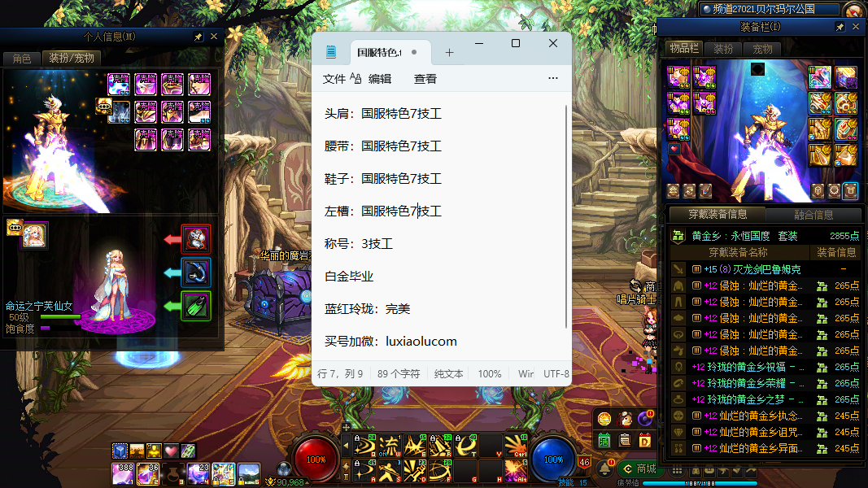Expand Notepad's three-dots more options menu
Screen dimensions: 868x488
pos(553,79)
